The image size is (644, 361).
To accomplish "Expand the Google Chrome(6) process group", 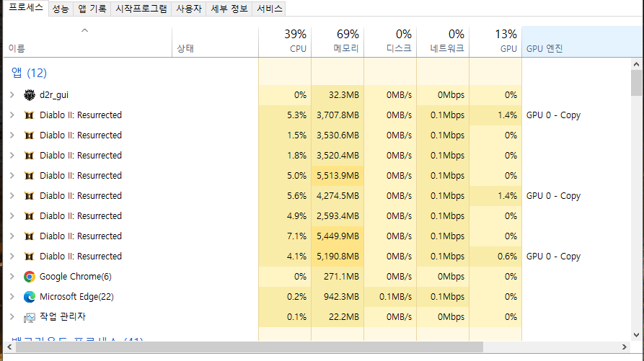I will (12, 277).
